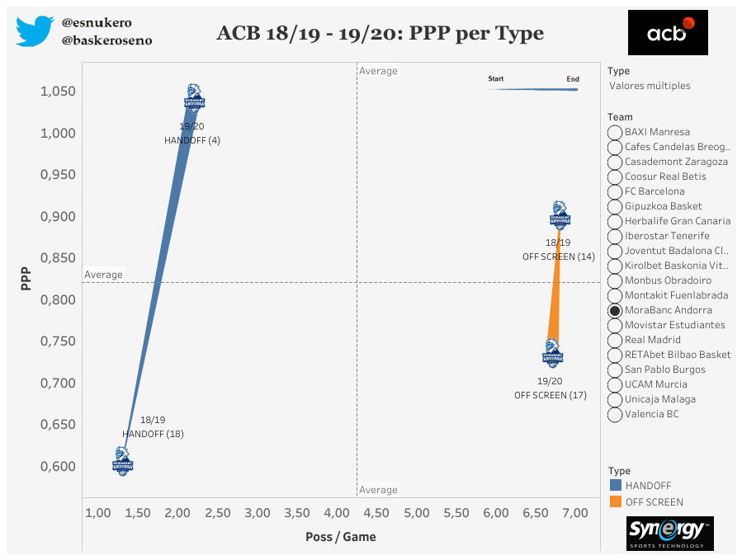This screenshot has width=742, height=560.
Task: Select FC Barcelona team radio button
Action: pos(615,192)
